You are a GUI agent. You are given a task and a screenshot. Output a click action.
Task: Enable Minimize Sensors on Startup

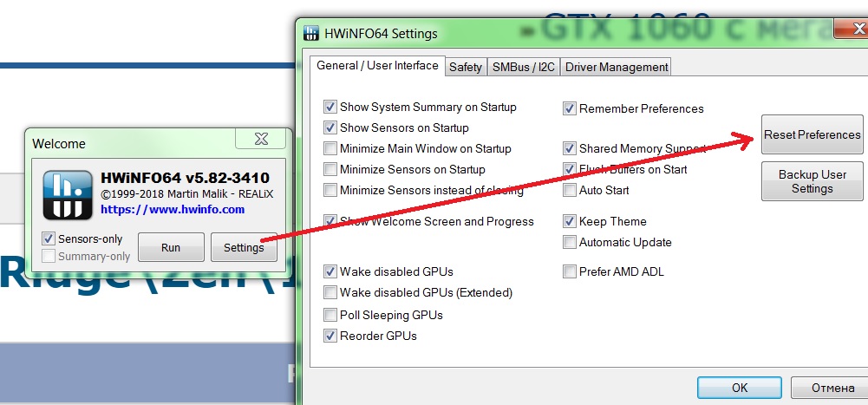point(330,169)
